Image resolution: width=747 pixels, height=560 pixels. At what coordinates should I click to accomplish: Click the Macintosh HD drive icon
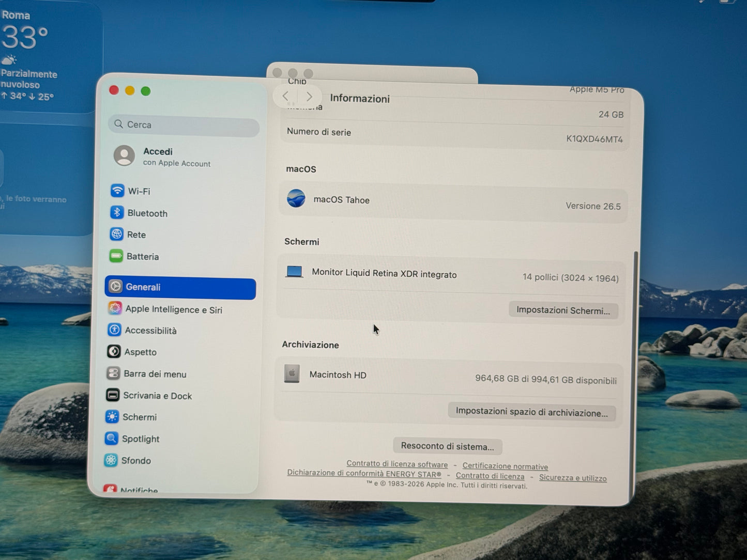pos(292,374)
